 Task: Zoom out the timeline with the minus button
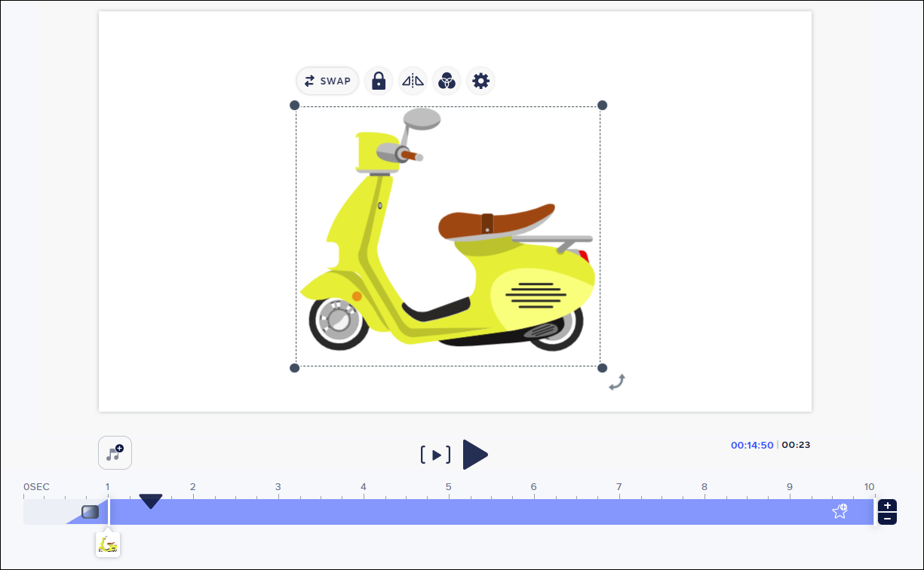(x=888, y=519)
